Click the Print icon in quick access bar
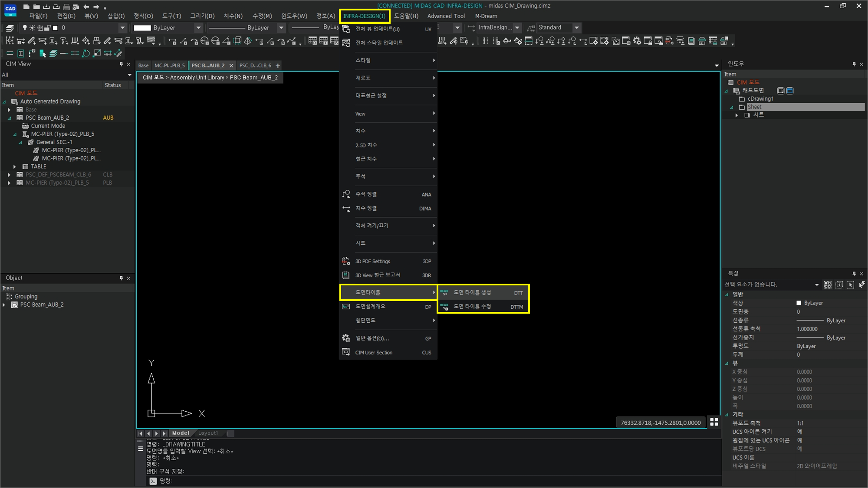The image size is (868, 488). click(x=66, y=7)
